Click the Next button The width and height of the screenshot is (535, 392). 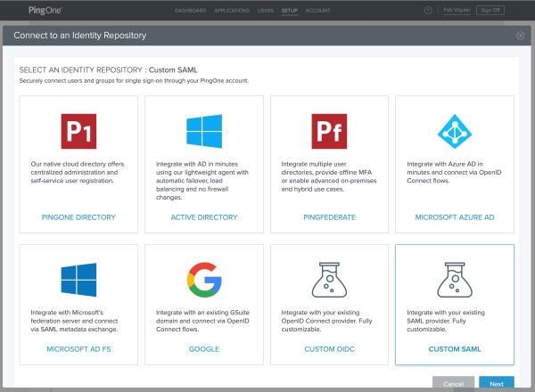[x=497, y=384]
